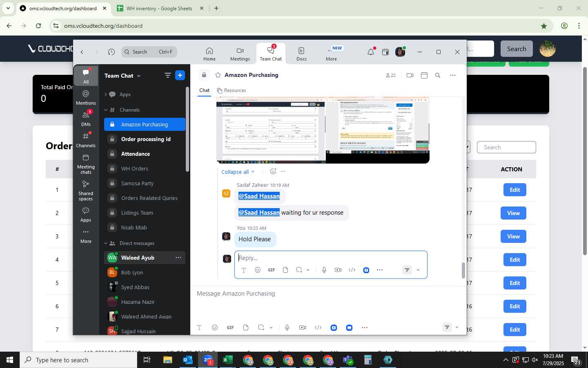Collapse the Direct messages section
This screenshot has height=368, width=588.
pyautogui.click(x=106, y=243)
